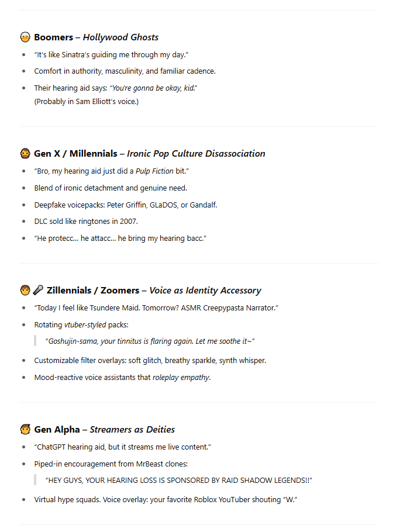Click the Virtual hype squads bullet line
This screenshot has width=400, height=532.
[165, 499]
